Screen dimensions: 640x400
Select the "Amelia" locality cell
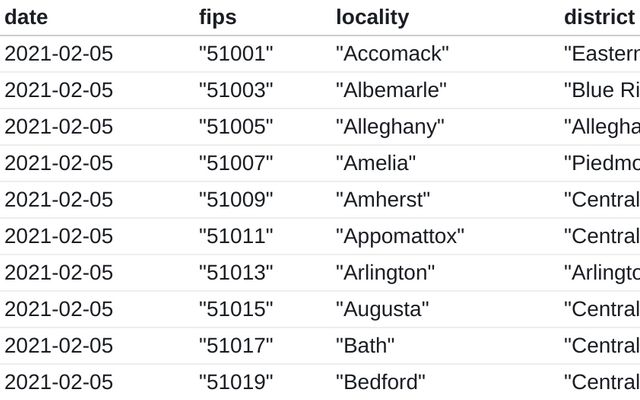click(x=375, y=163)
